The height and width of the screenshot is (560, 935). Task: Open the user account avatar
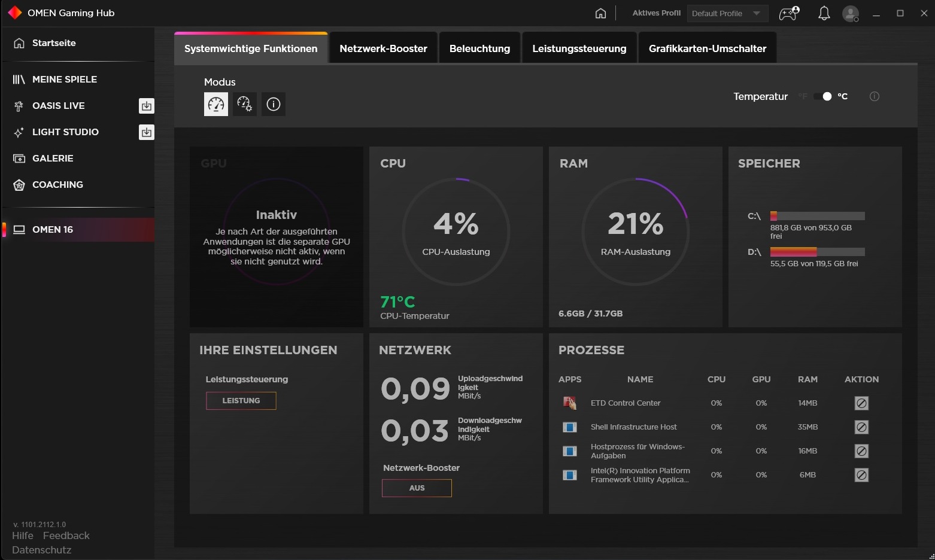(851, 13)
